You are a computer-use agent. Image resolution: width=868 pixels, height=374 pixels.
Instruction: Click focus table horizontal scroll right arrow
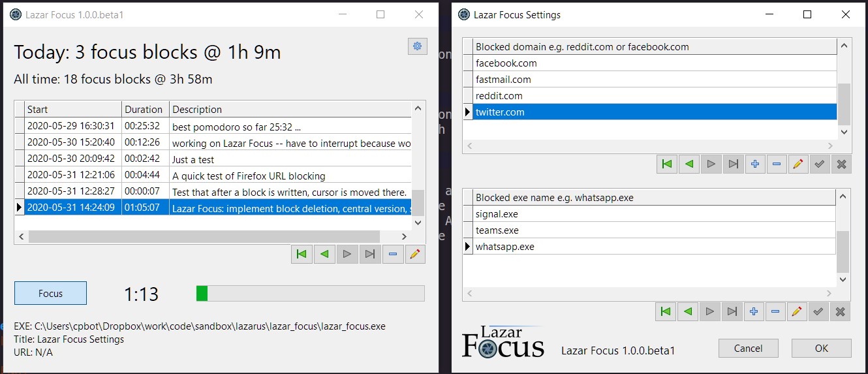click(405, 237)
